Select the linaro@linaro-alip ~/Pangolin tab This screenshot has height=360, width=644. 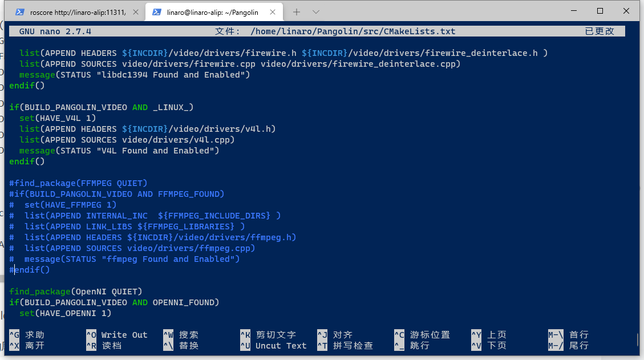coord(213,13)
